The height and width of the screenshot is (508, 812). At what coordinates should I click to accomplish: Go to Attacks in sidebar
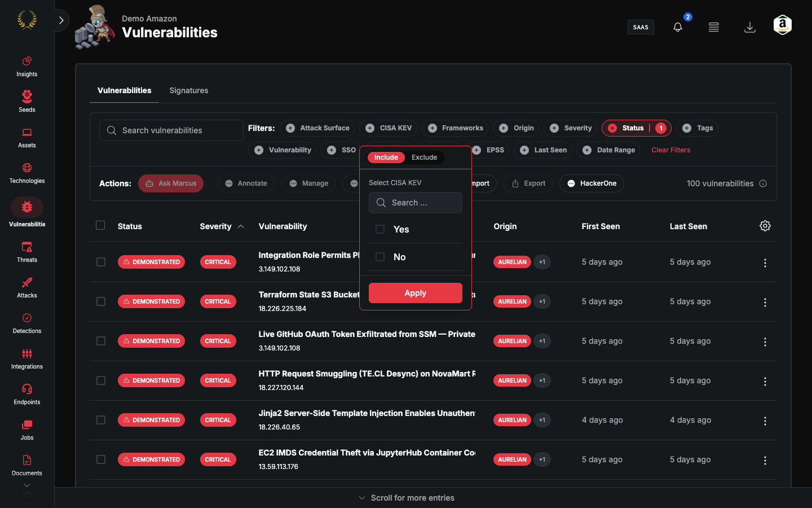coord(27,288)
